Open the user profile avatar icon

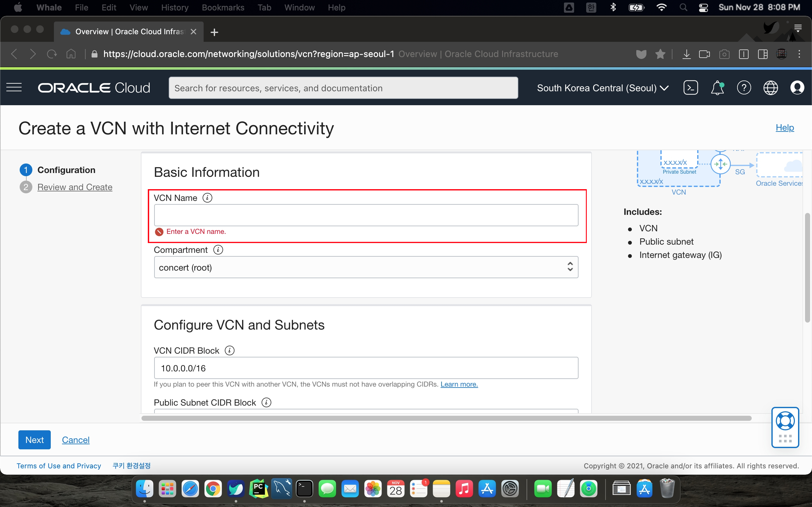[x=797, y=87]
